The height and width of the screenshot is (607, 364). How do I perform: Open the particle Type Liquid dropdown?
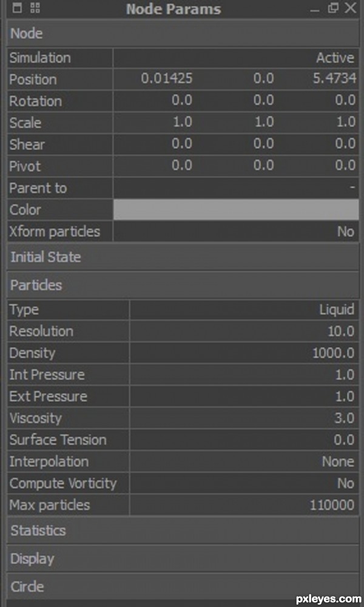pyautogui.click(x=244, y=310)
